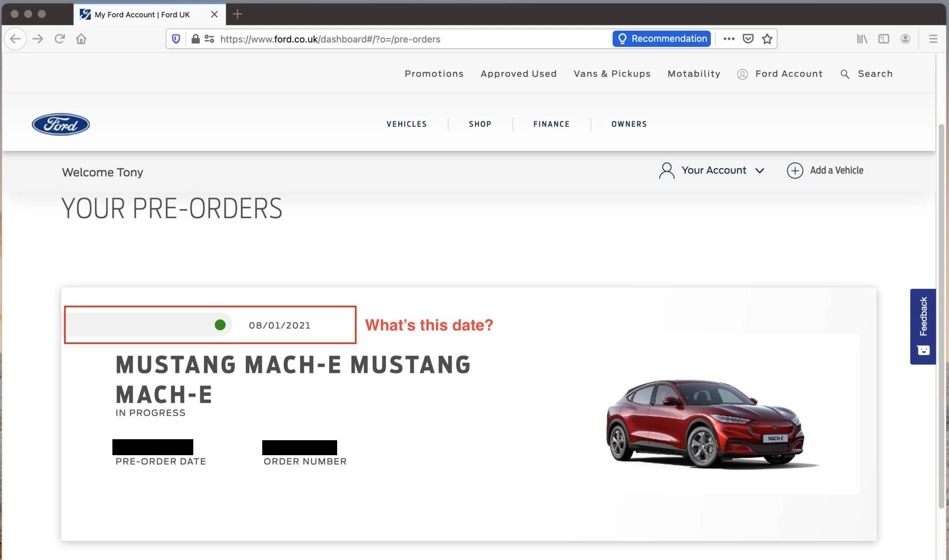Click the page vertical scrollbar
949x560 pixels.
942,316
